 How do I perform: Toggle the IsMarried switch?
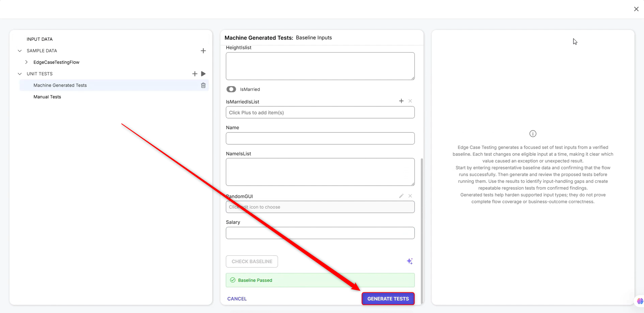[x=231, y=89]
